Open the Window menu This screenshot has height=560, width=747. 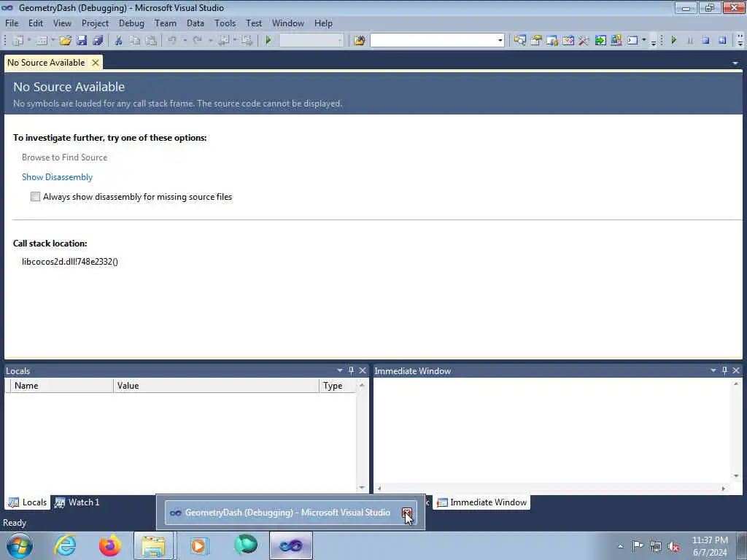[x=287, y=23]
